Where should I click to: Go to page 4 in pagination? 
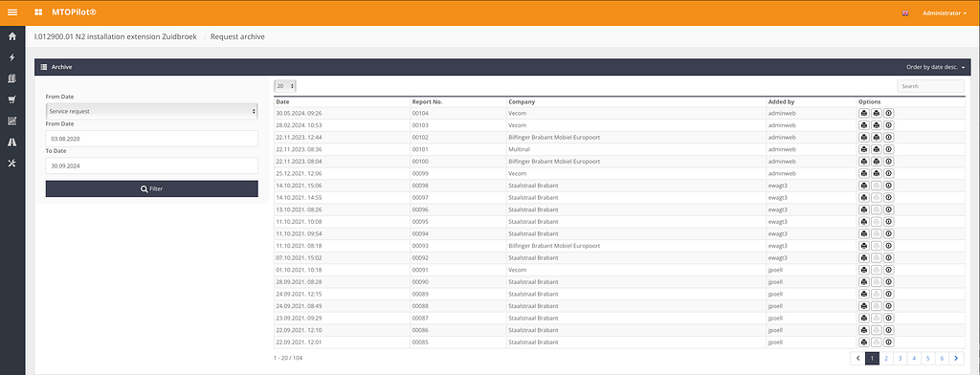[x=914, y=358]
